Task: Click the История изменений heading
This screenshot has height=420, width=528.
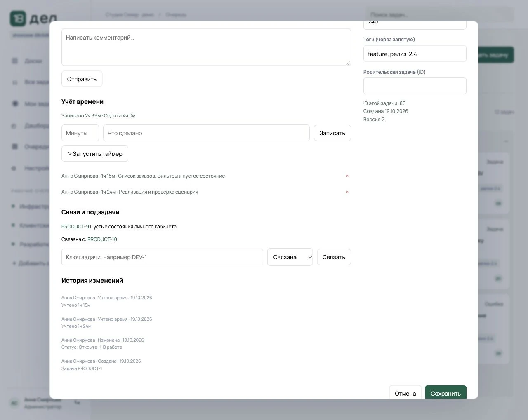Action: (x=92, y=281)
